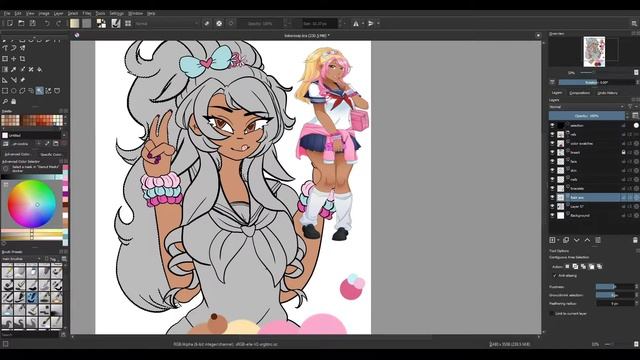Duplicate the current layer icon
This screenshot has width=640, height=360.
pos(566,240)
